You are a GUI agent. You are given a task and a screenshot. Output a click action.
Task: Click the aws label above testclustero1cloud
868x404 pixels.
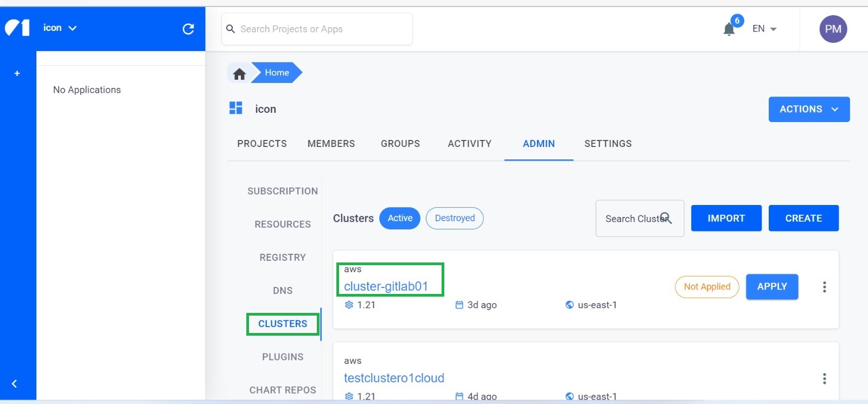tap(353, 361)
